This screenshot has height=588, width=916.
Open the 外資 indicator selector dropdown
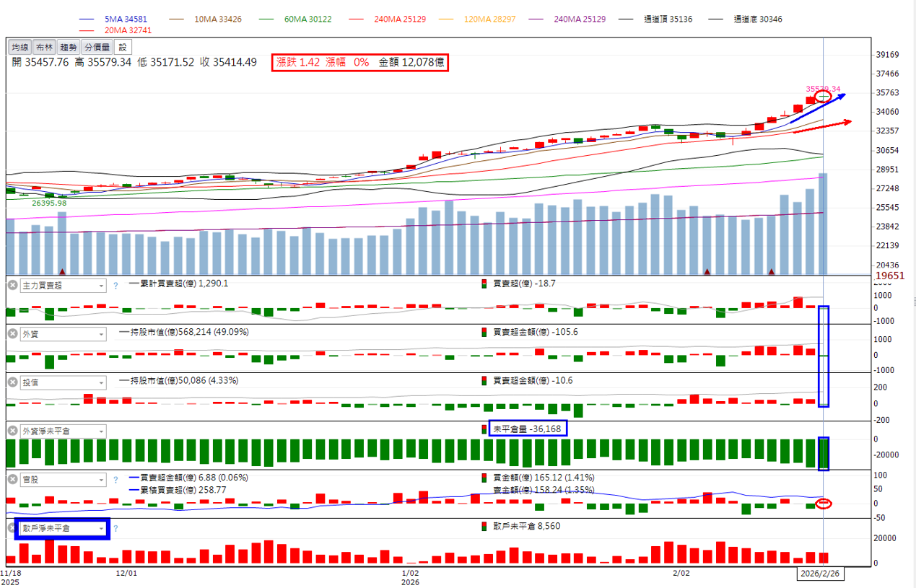[x=100, y=334]
